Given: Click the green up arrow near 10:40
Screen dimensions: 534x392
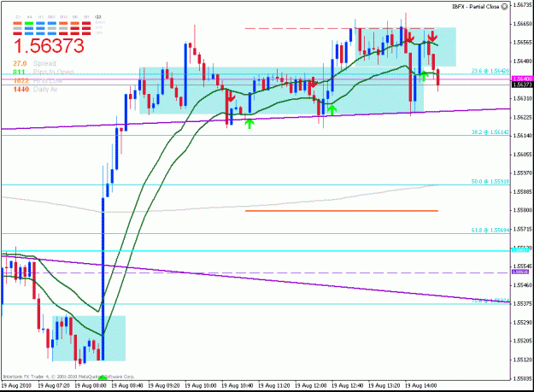Looking at the screenshot, I should pyautogui.click(x=249, y=124).
